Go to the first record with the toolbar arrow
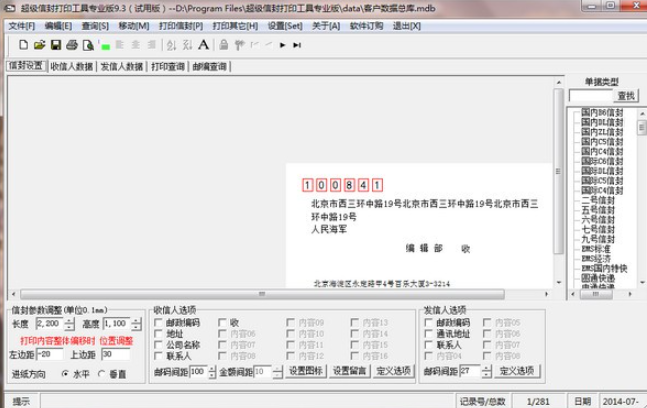 pos(255,45)
